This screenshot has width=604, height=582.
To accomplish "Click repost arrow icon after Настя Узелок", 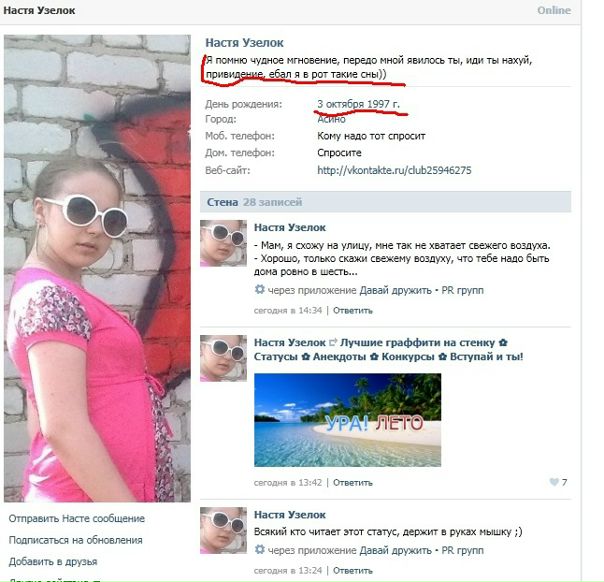I will pyautogui.click(x=333, y=342).
